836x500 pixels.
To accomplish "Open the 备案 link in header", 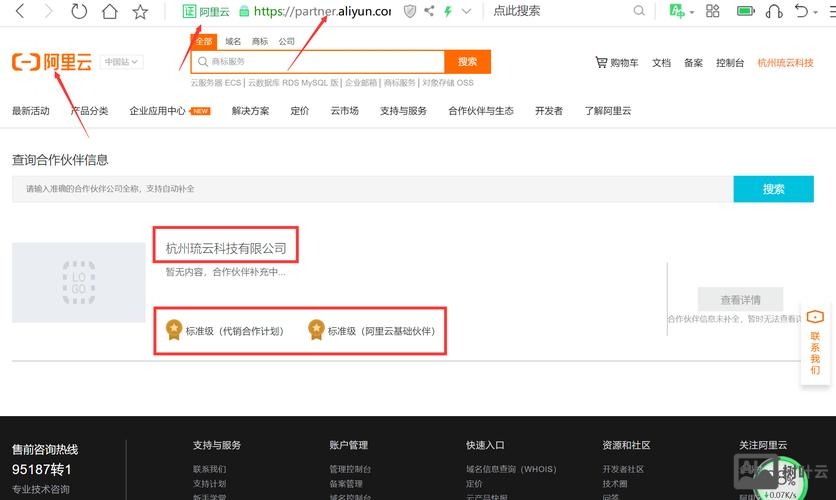I will coord(693,63).
